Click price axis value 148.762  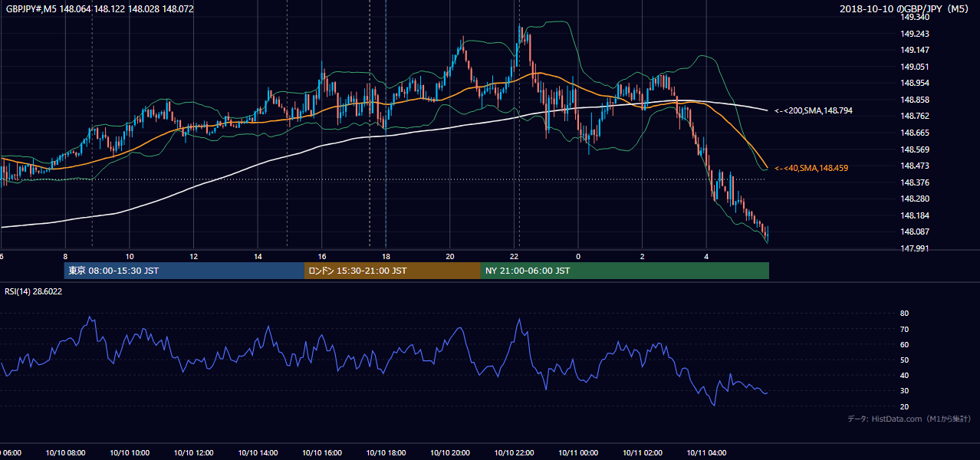915,117
